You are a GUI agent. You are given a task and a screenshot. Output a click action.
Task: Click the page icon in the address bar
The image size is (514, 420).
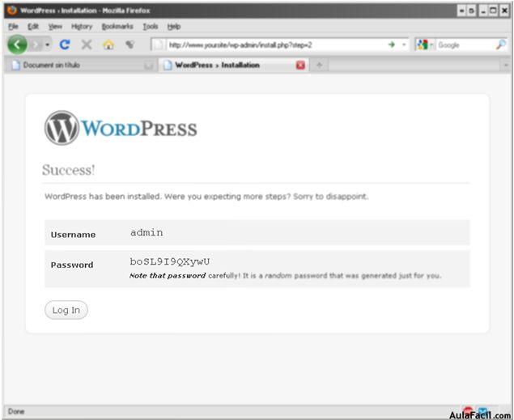[x=159, y=45]
